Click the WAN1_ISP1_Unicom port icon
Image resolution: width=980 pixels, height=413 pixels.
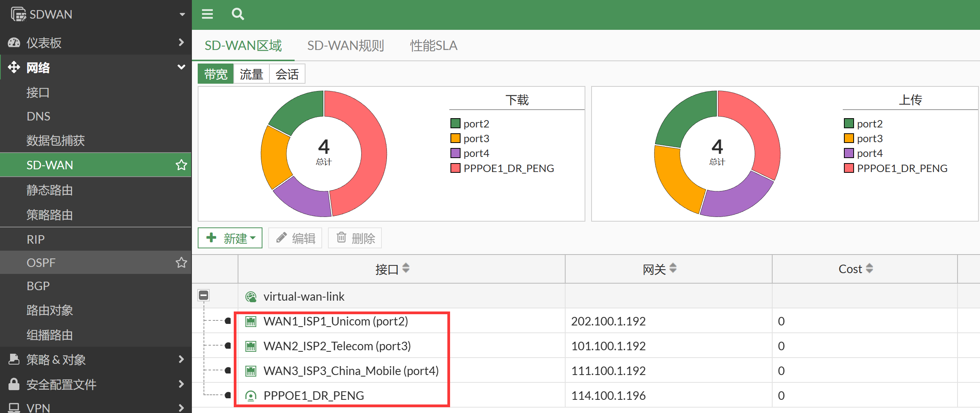(251, 322)
